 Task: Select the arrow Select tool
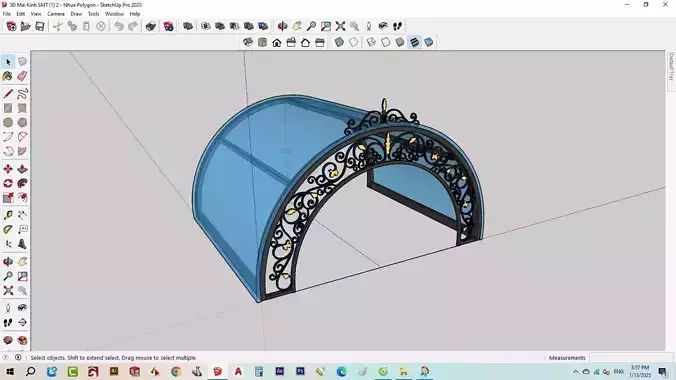click(8, 62)
